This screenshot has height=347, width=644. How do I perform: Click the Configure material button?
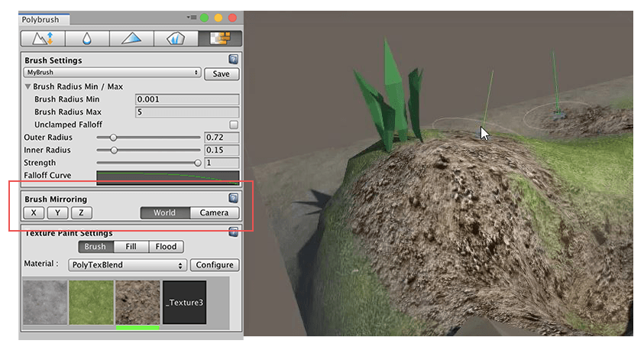[215, 265]
